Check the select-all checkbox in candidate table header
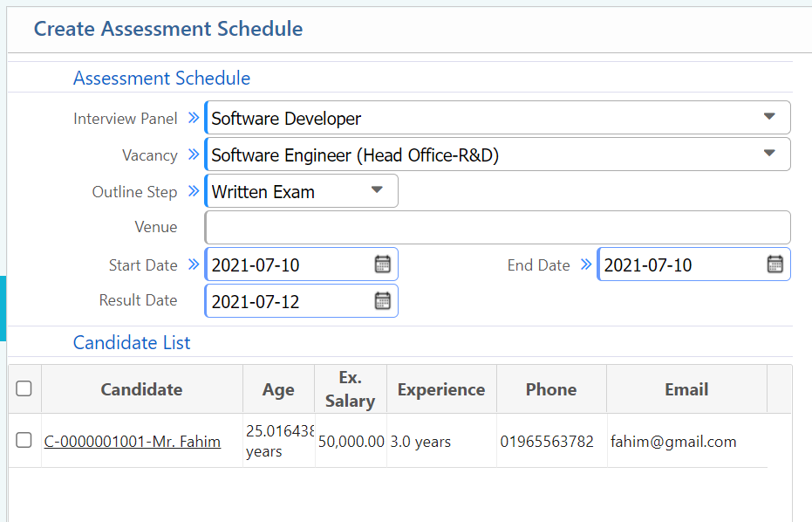812x522 pixels. [x=24, y=388]
